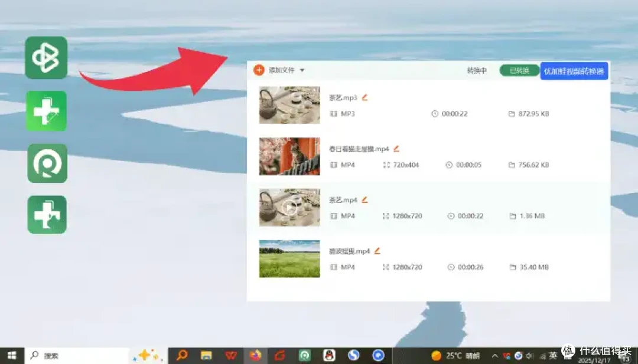Open the green grass field video thumbnail
The image size is (638, 364).
point(289,259)
